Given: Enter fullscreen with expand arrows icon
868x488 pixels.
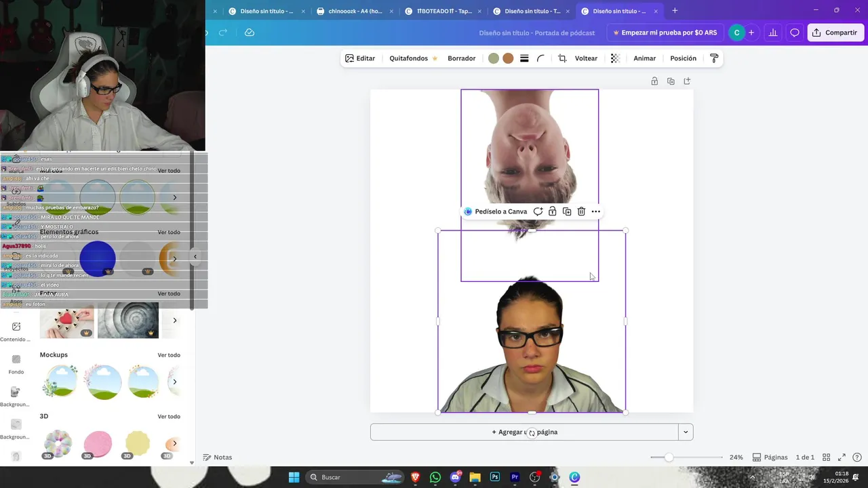Looking at the screenshot, I should (x=842, y=457).
